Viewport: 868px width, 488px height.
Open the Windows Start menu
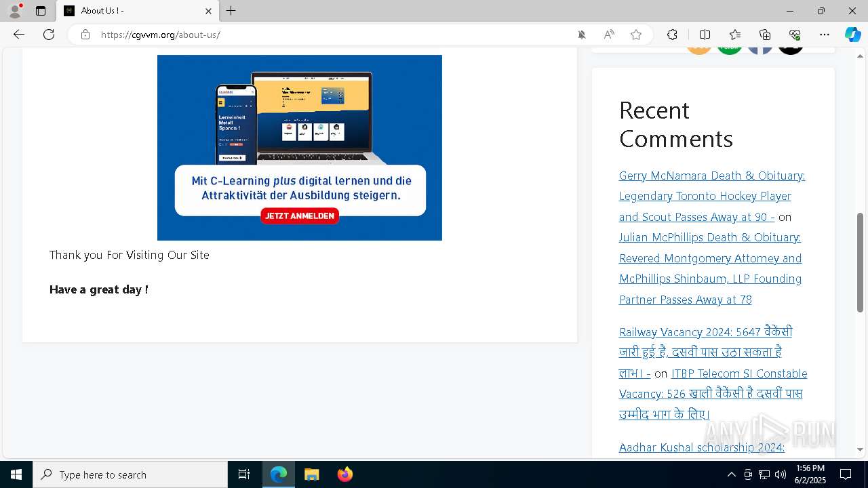tap(16, 474)
